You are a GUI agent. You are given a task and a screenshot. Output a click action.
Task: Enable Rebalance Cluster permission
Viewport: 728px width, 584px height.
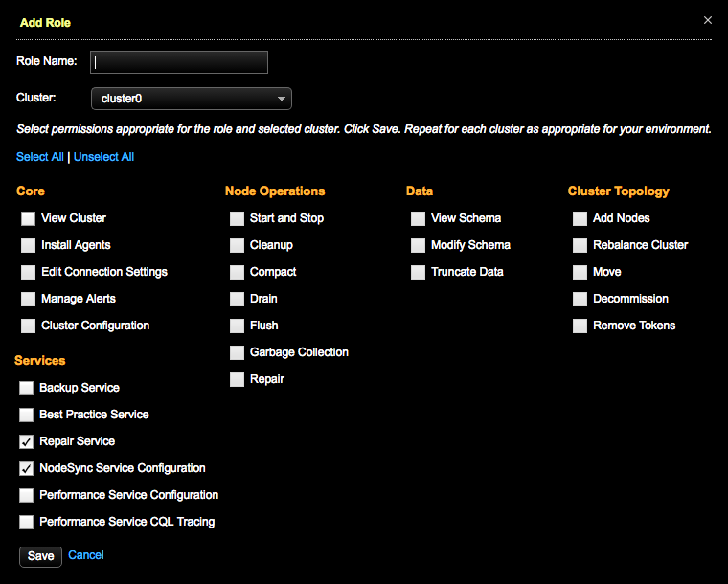tap(580, 246)
